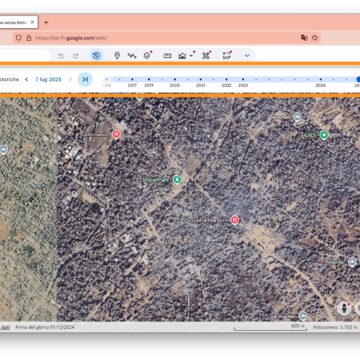
Task: Click the camera altitude 3.753 m readout
Action: pos(335,327)
